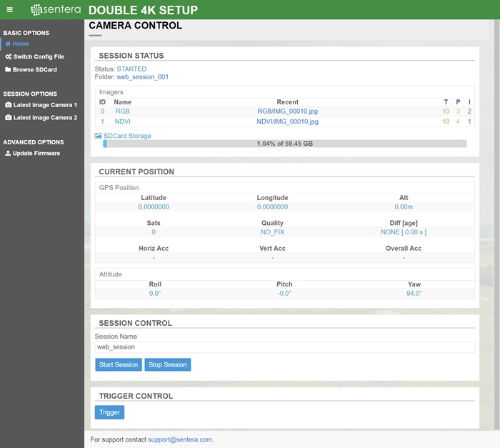Viewport: 500px width, 448px height.
Task: Click camera icon for Latest Image Camera 1
Action: click(x=8, y=105)
